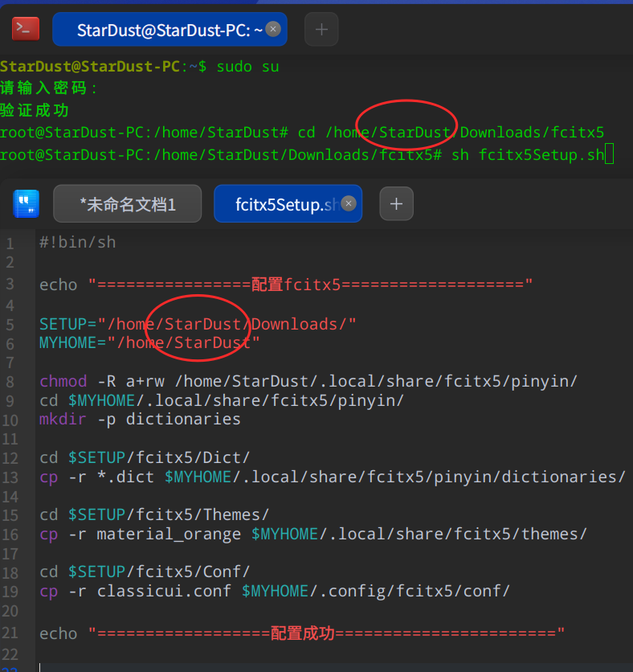Switch to the *未命名文档1 editor tab
This screenshot has height=672, width=633.
pyautogui.click(x=128, y=204)
